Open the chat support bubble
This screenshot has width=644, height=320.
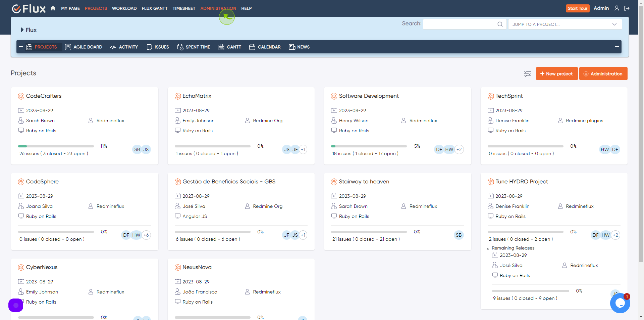tap(620, 303)
